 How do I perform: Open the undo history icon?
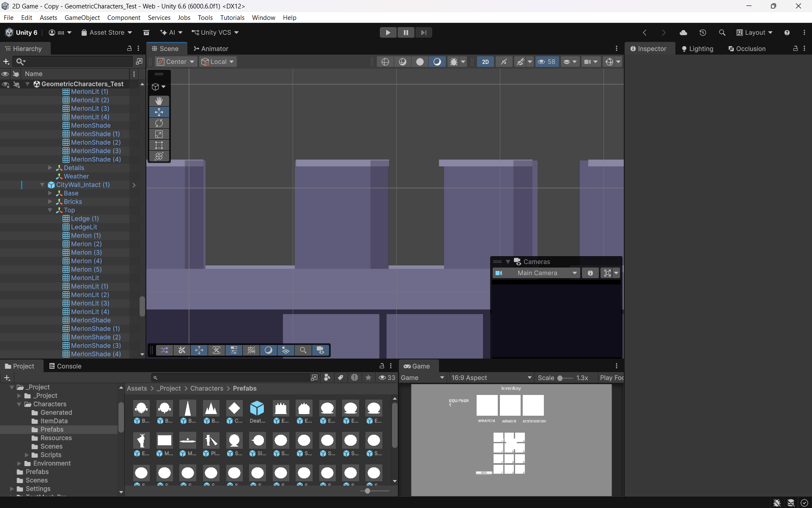point(702,33)
